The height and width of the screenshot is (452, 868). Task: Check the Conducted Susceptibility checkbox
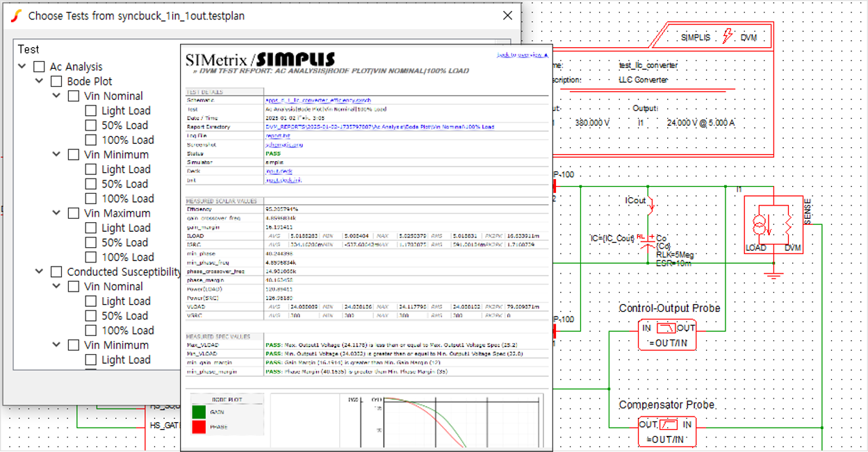click(56, 271)
